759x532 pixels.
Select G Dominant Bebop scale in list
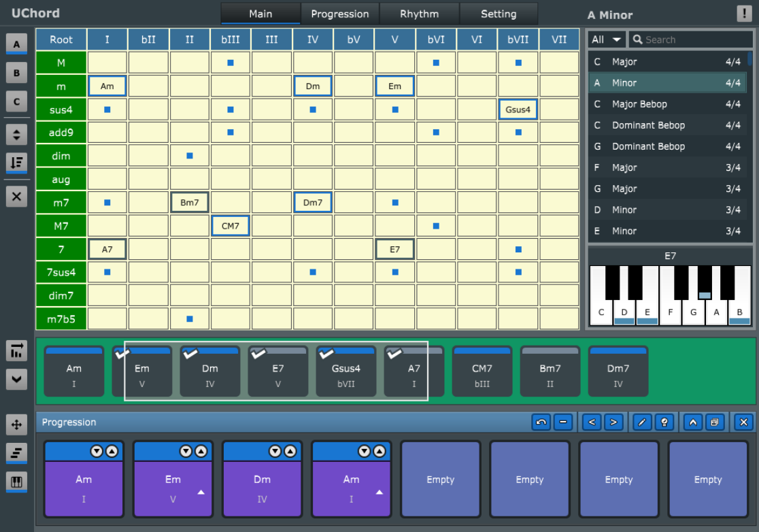click(667, 146)
